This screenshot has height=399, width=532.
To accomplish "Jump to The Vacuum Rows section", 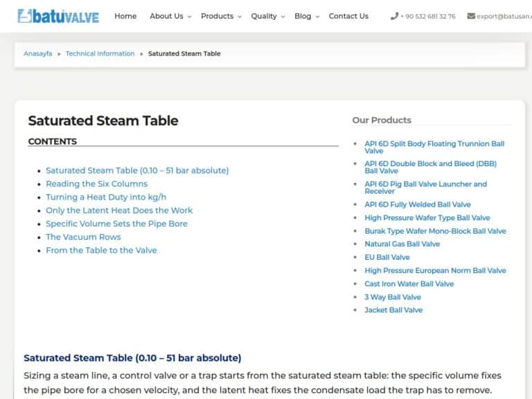I will click(83, 237).
